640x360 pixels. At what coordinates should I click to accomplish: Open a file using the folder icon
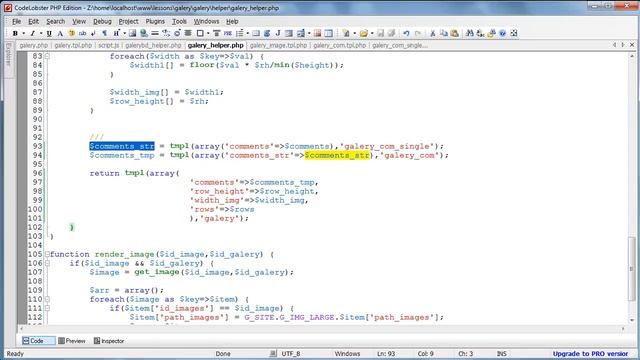click(x=364, y=33)
